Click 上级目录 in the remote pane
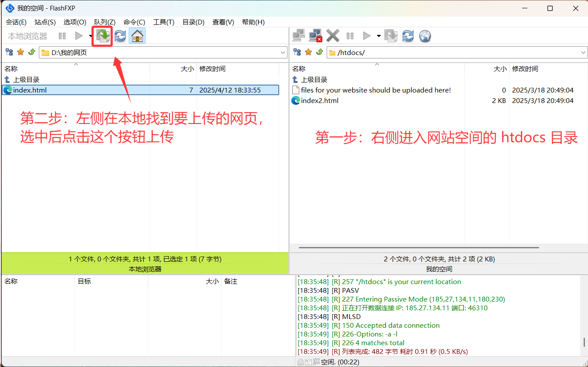Screen dimensions: 588x367 tap(314, 79)
